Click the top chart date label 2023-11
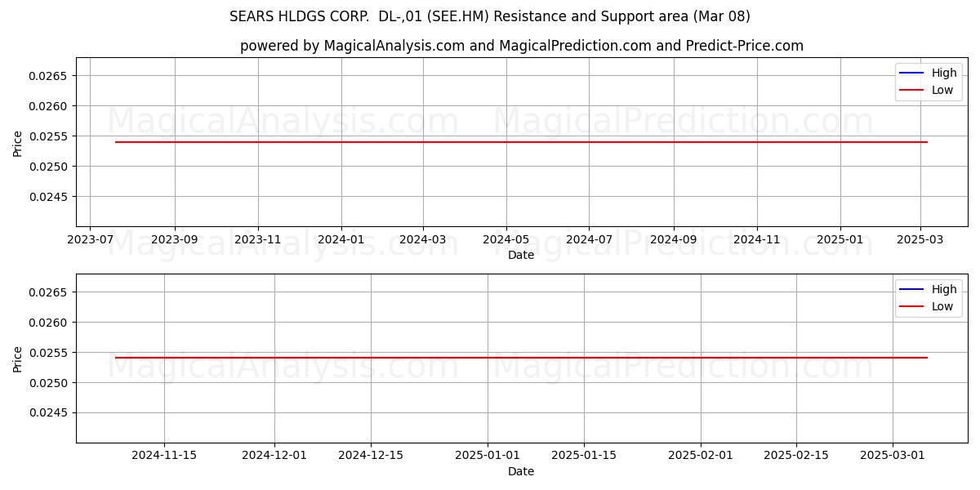The width and height of the screenshot is (980, 490). [x=258, y=239]
